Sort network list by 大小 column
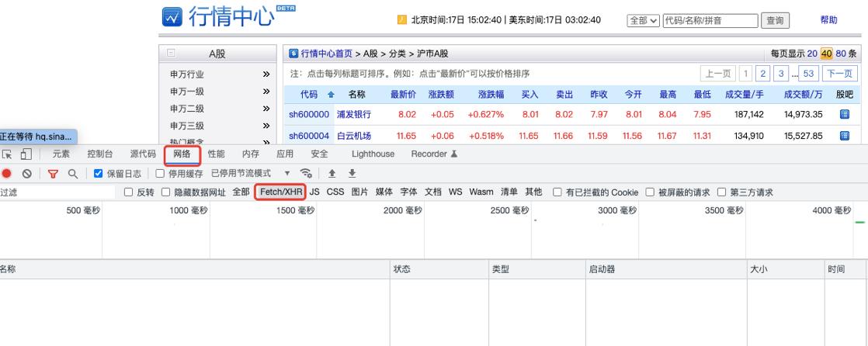Viewport: 868px width, 346px height. pos(786,269)
